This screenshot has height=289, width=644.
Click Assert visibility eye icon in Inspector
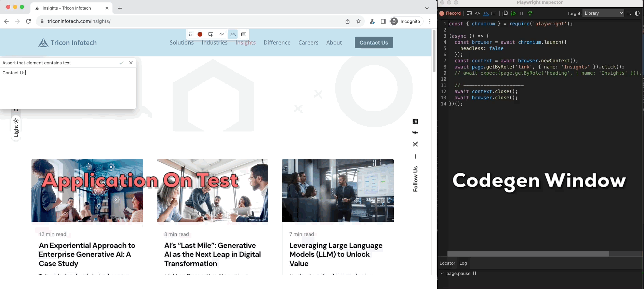[x=478, y=13]
